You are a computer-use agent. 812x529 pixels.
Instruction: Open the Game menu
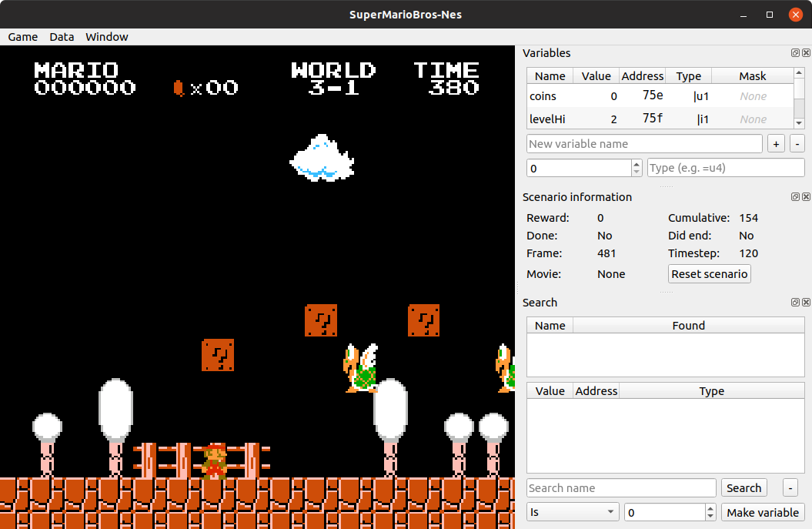coord(23,37)
